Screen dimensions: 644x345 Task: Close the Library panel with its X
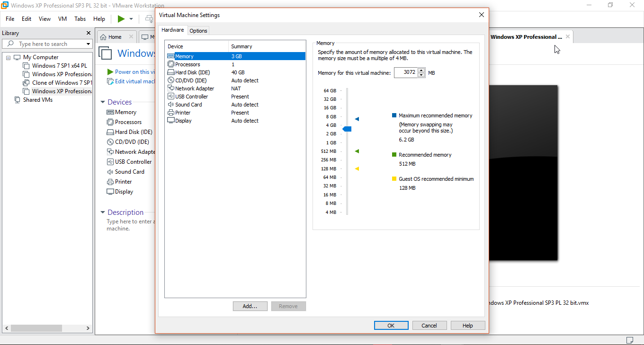(88, 33)
